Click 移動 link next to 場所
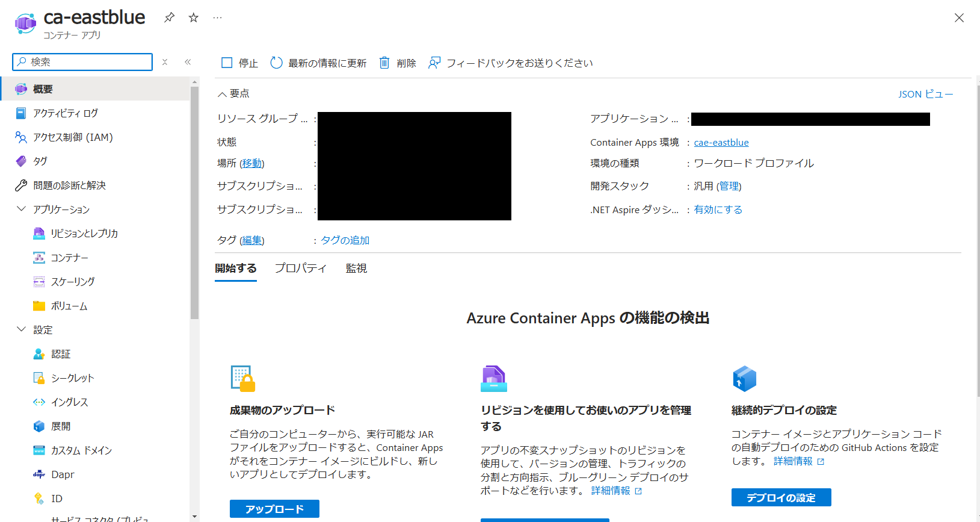The height and width of the screenshot is (522, 980). (x=252, y=163)
